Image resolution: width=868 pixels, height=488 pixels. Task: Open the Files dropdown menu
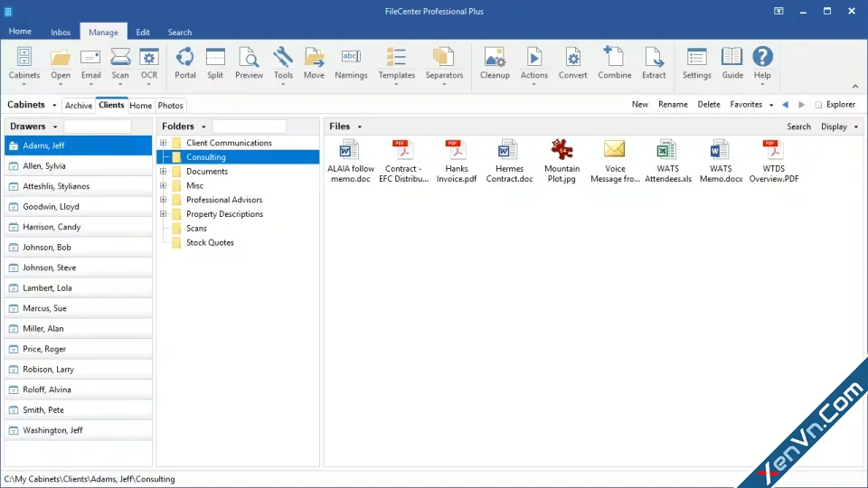tap(359, 127)
